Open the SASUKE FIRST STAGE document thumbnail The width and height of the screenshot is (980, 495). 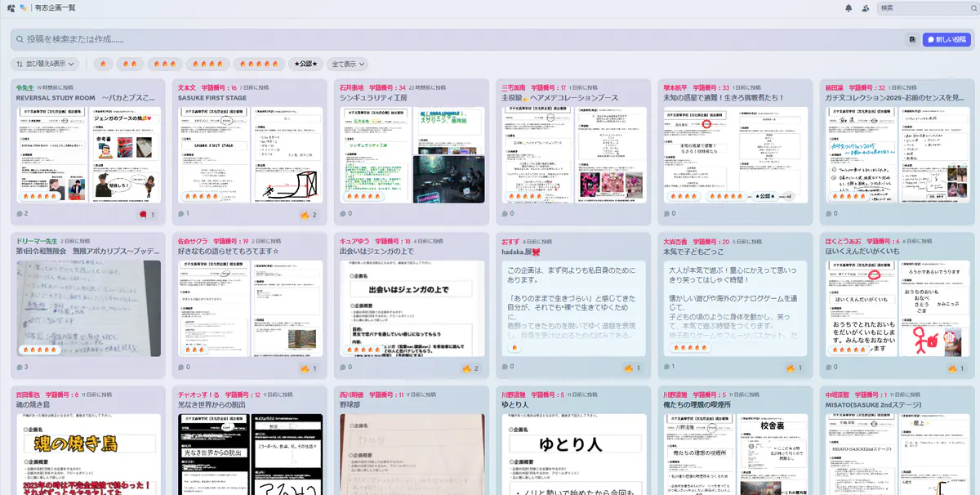tap(250, 154)
